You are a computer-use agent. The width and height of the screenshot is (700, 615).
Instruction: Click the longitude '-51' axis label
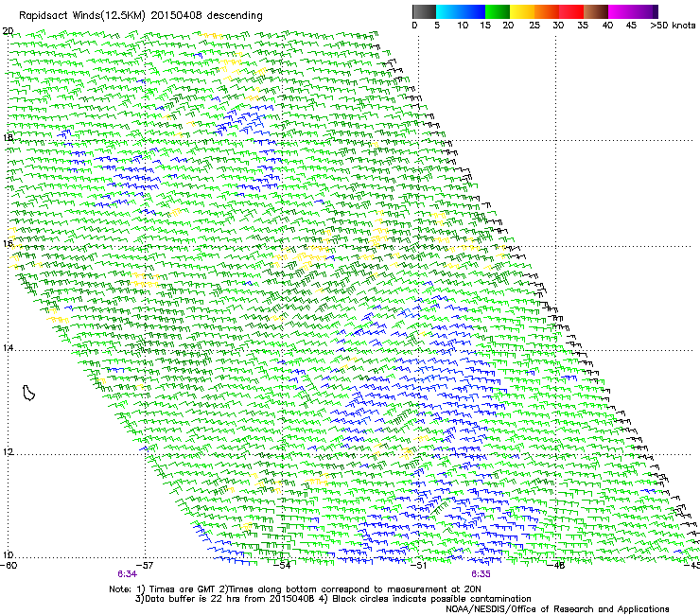418,565
